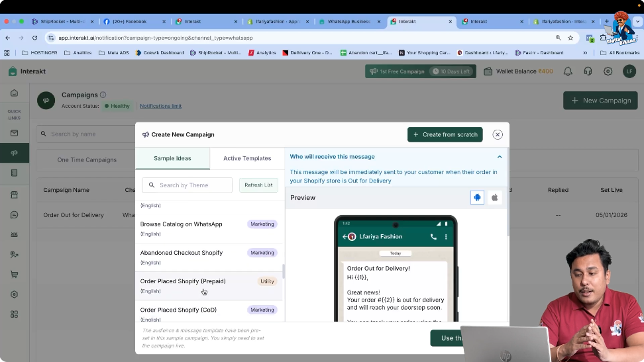Open the settings gear in header

608,71
